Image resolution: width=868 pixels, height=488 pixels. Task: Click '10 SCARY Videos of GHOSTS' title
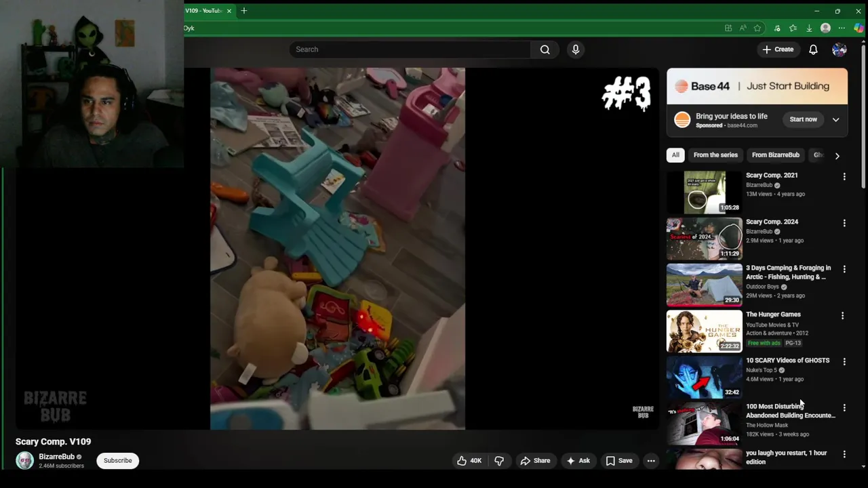point(787,361)
